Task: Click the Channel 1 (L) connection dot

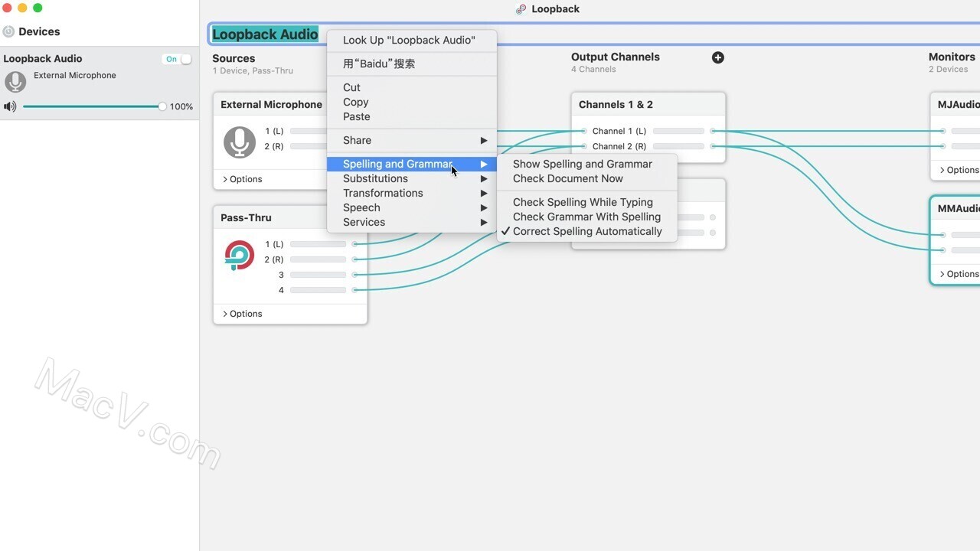Action: click(x=583, y=131)
